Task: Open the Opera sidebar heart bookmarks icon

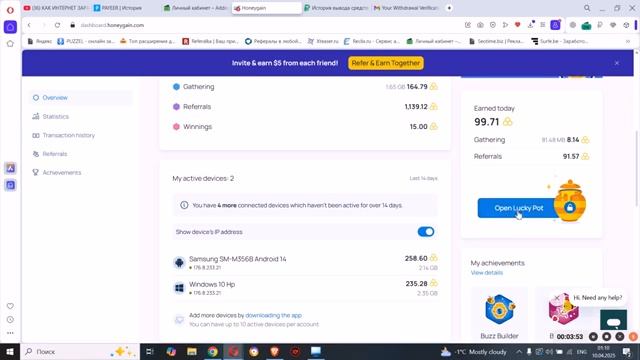Action: pyautogui.click(x=10, y=306)
